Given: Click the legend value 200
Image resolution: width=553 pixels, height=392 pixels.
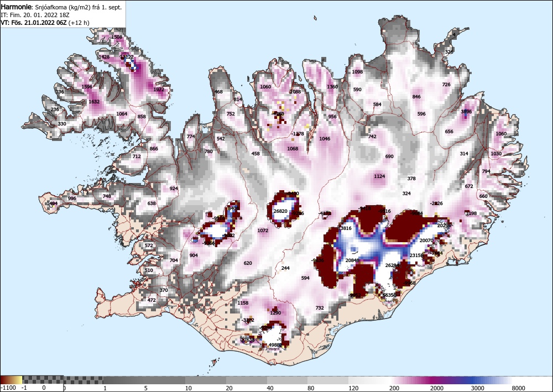Looking at the screenshot, I should point(394,388).
